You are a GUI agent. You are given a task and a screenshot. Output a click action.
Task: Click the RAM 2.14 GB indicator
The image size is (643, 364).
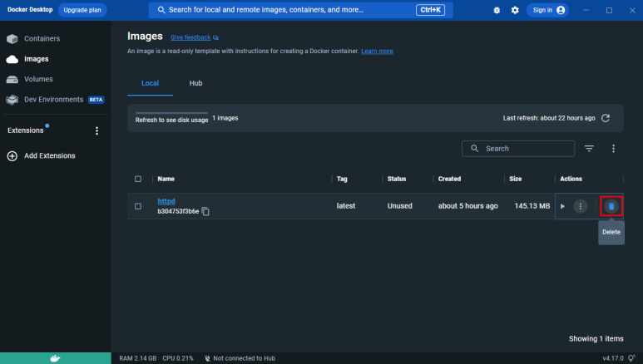(x=138, y=358)
